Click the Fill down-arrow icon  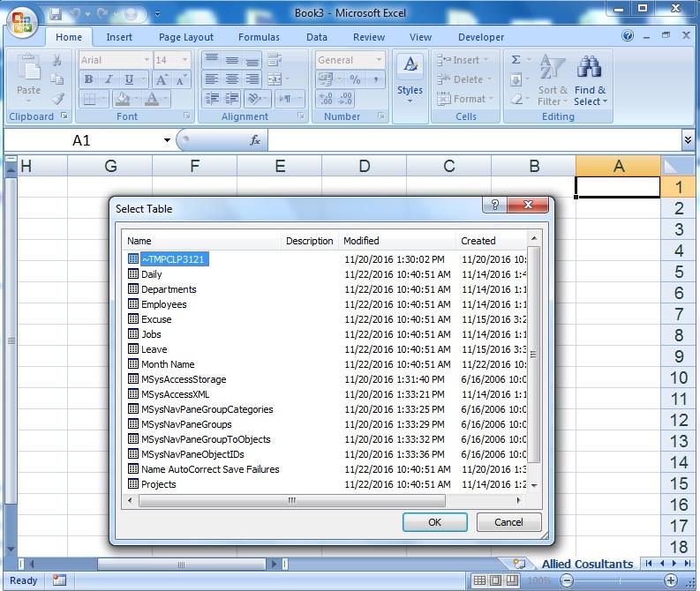point(516,80)
